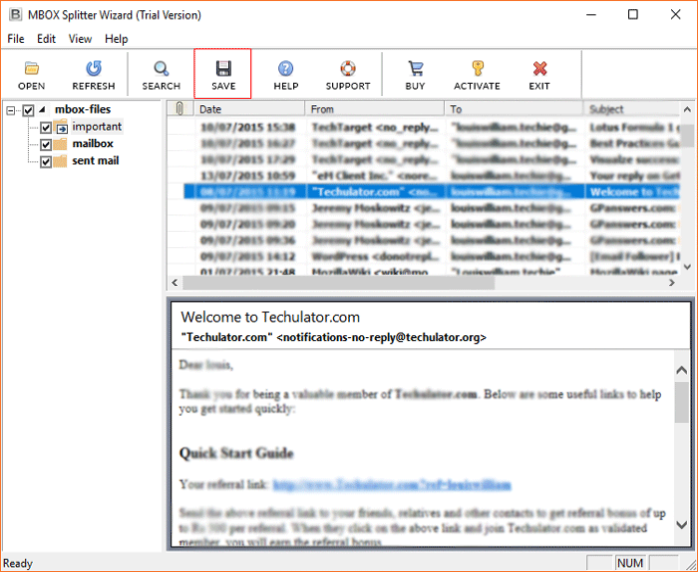
Task: Collapse the mbox-files tree node
Action: click(x=11, y=110)
